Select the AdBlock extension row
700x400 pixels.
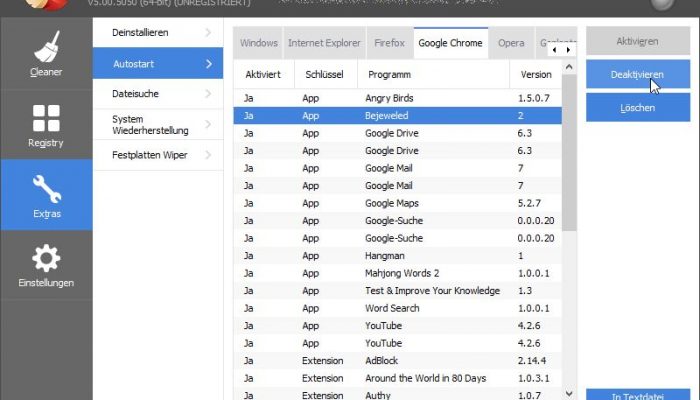point(397,361)
